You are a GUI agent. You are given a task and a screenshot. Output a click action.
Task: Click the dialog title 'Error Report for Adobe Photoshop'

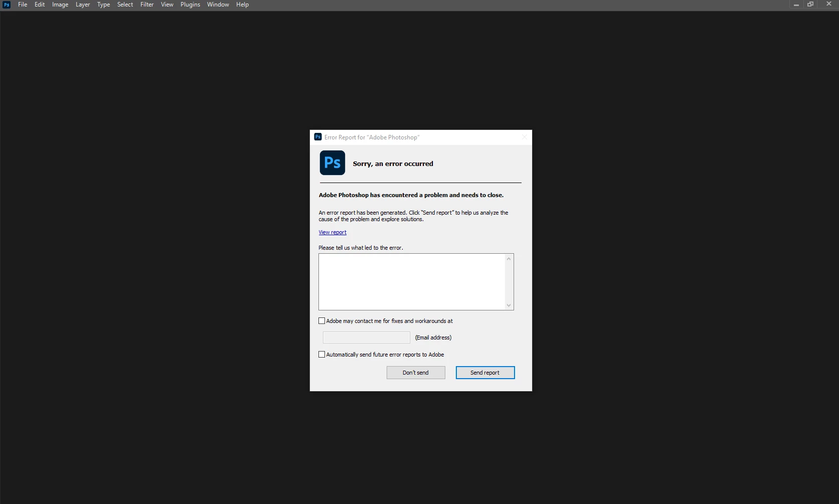(372, 137)
